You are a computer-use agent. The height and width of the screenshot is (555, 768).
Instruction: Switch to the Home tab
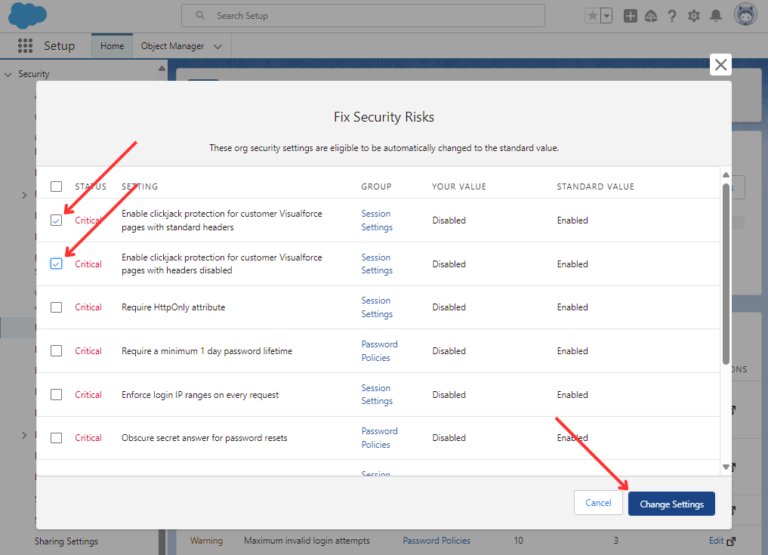pos(112,46)
